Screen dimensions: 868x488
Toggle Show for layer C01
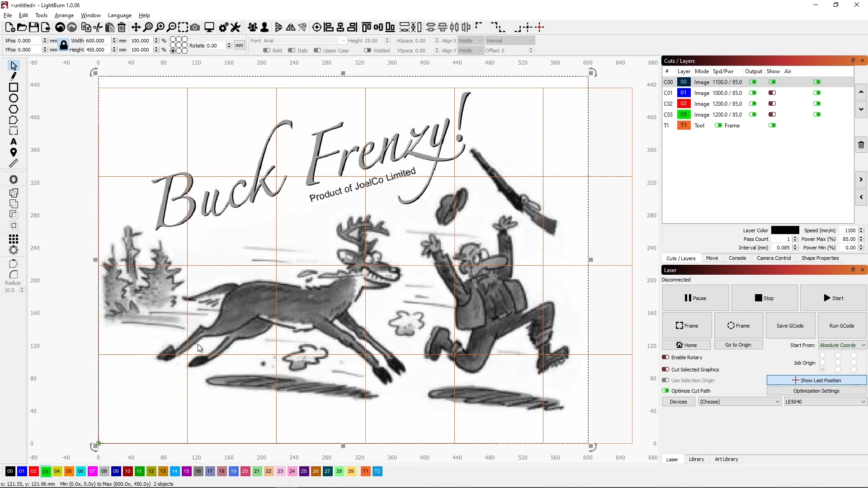click(772, 93)
